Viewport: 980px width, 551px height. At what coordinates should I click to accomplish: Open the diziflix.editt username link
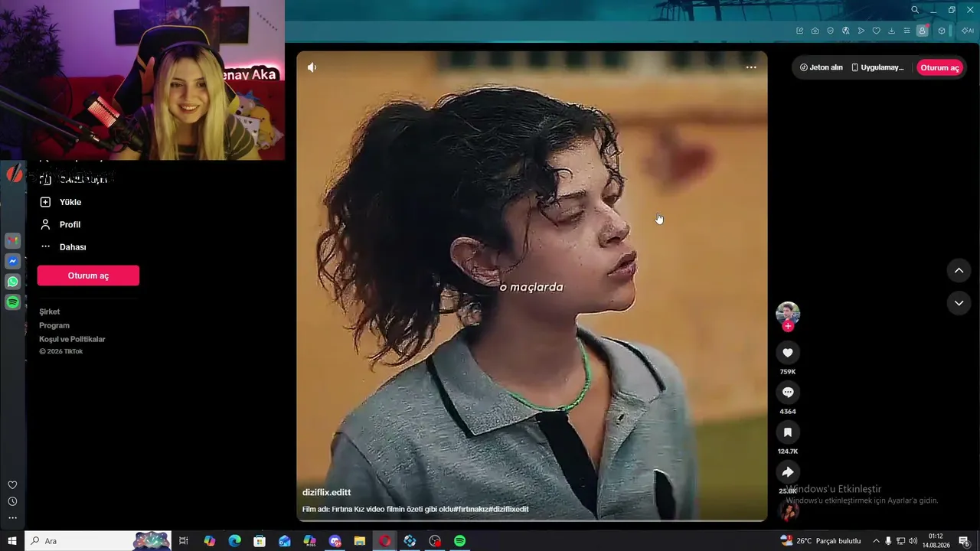coord(326,492)
